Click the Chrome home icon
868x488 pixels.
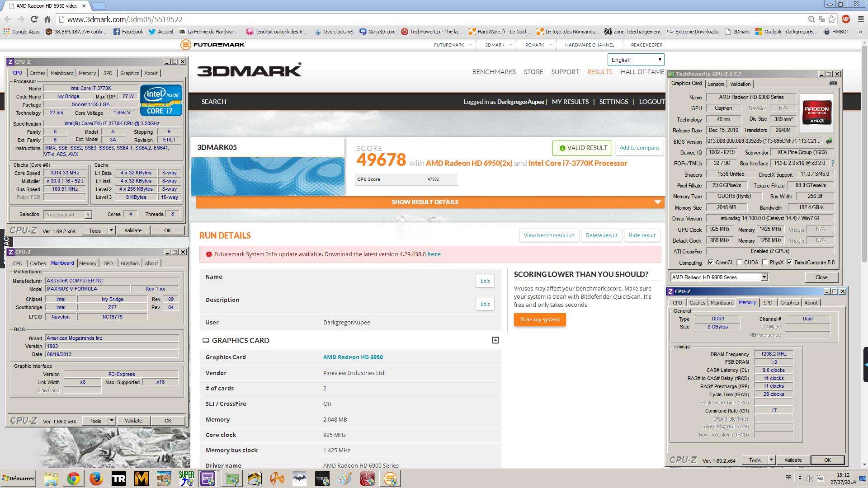(47, 19)
